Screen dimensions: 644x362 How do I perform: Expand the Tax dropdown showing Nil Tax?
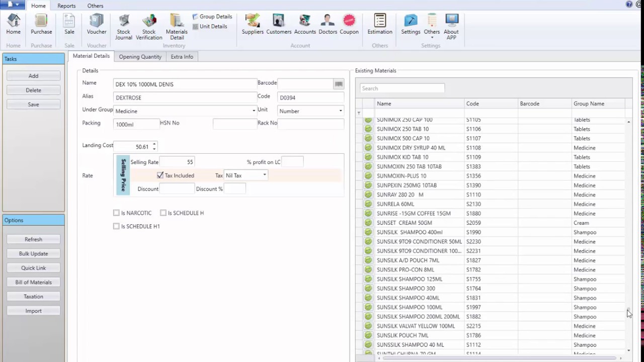(265, 175)
